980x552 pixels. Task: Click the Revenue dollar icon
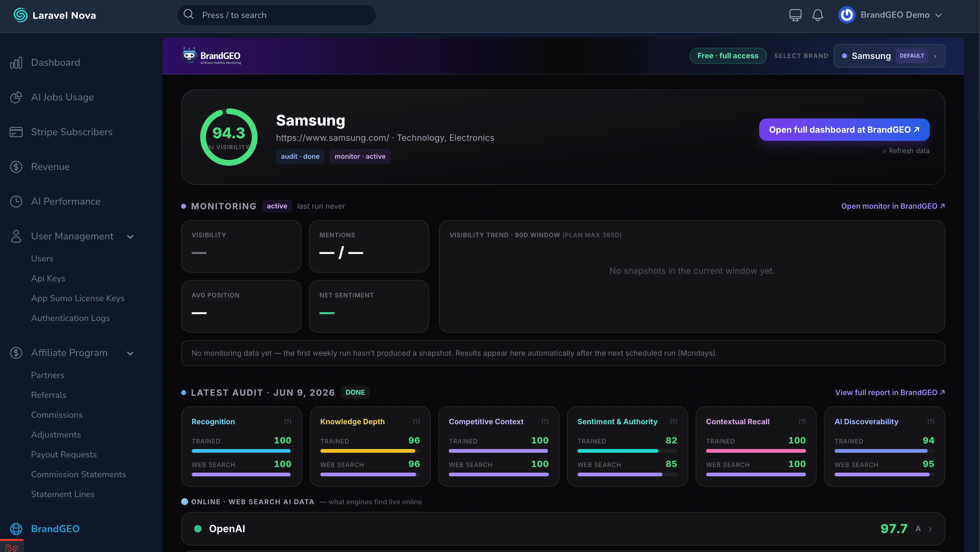click(16, 167)
